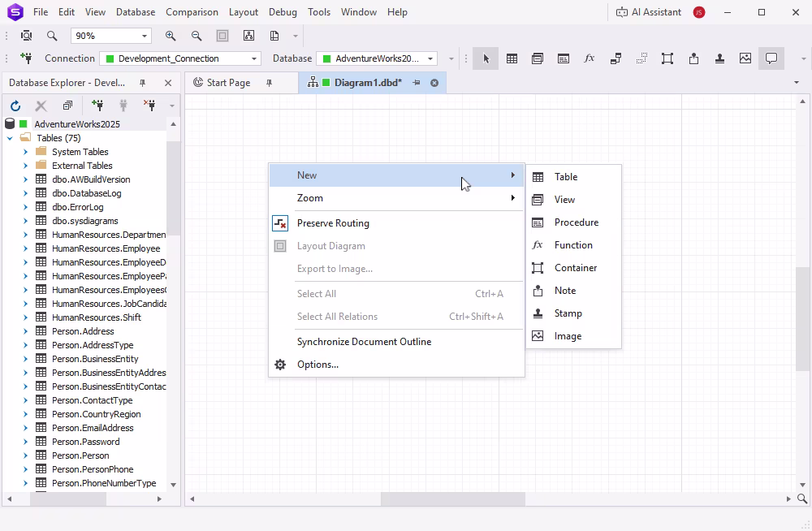Viewport: 812px width, 531px height.
Task: Expand the Person.Address table node
Action: pyautogui.click(x=25, y=331)
